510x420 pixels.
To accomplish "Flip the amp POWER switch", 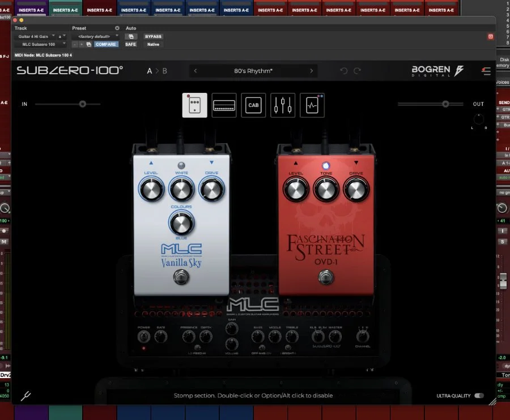I will [x=144, y=337].
